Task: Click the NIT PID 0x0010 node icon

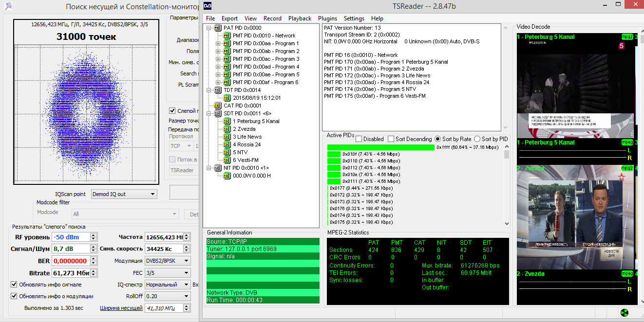Action: click(217, 168)
